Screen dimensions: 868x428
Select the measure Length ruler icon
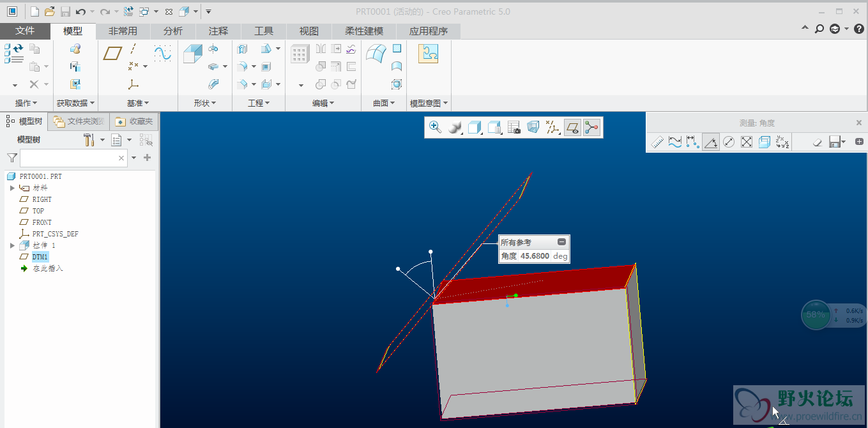657,142
